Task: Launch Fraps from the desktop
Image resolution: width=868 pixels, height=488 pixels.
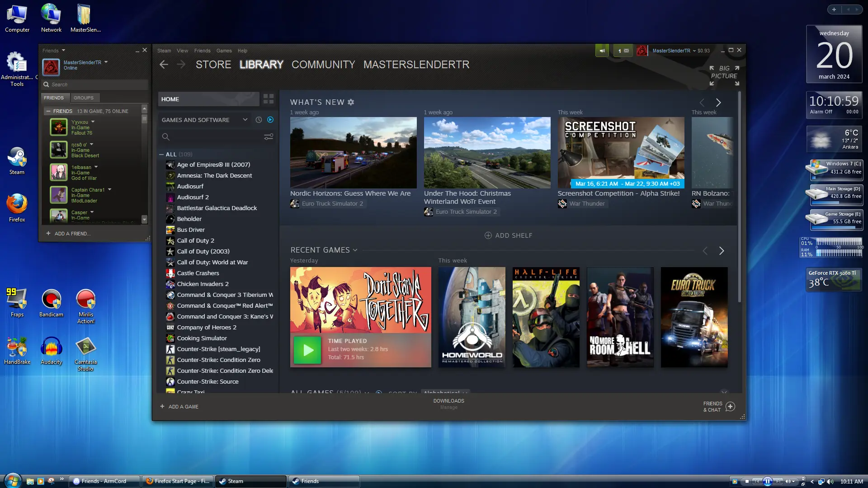Action: click(x=17, y=303)
